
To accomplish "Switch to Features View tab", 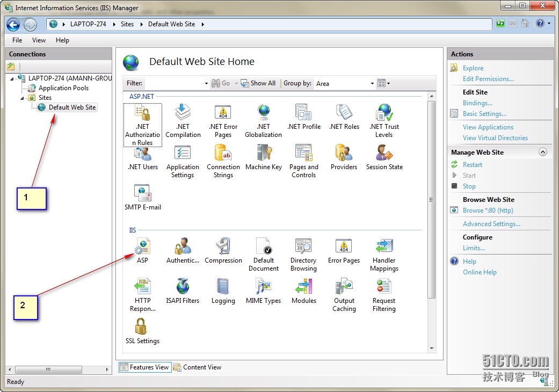I will click(145, 367).
